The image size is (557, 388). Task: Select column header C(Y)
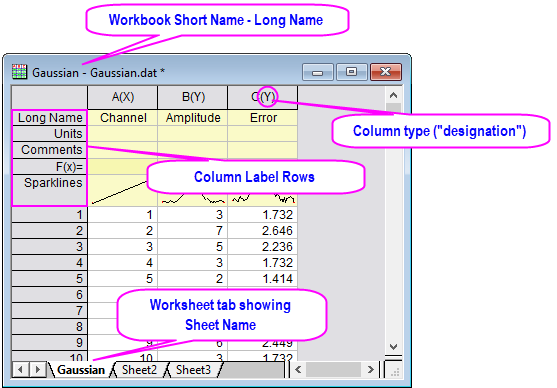263,97
